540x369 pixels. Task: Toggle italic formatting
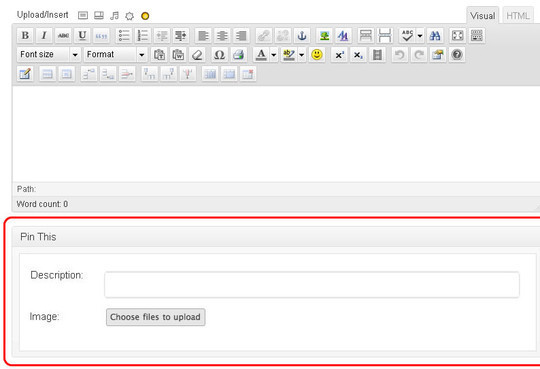pyautogui.click(x=44, y=35)
